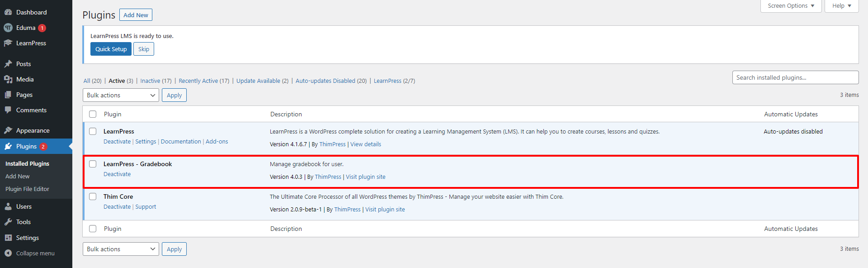Open Plugin File Editor submenu item
This screenshot has width=868, height=268.
click(x=27, y=189)
